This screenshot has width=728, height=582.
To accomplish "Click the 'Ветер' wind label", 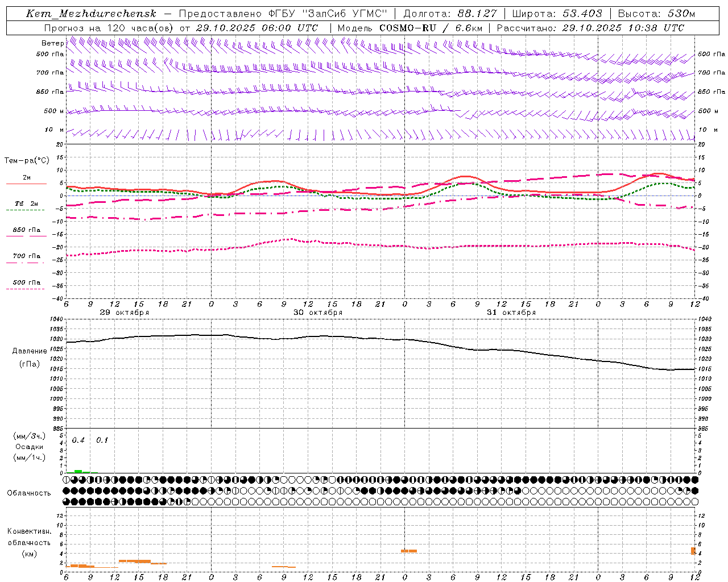I will coord(52,43).
